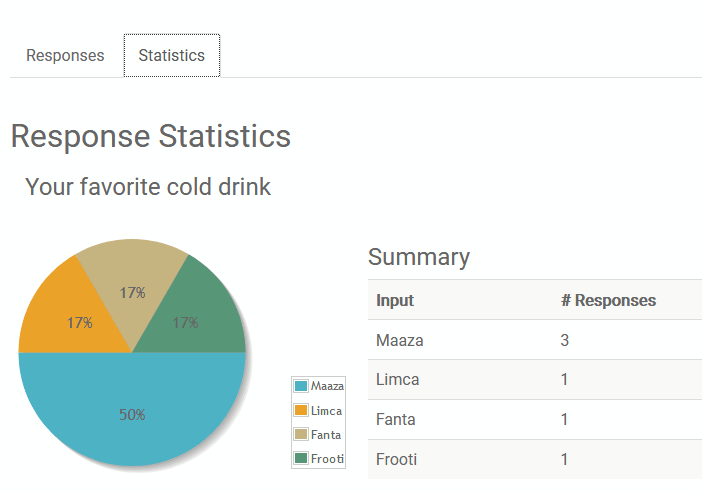Select the Fanta row in Summary
Viewport: 702px width, 493px height.
click(535, 420)
